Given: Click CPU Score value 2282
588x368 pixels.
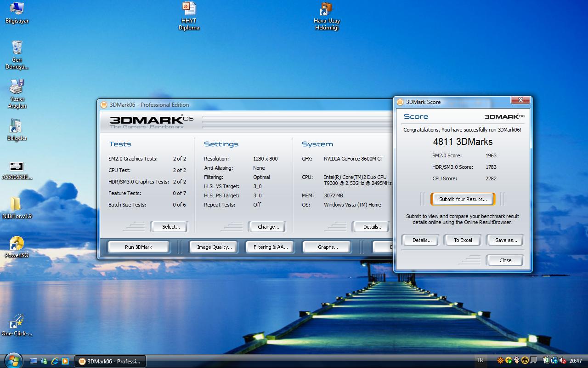Looking at the screenshot, I should click(491, 178).
